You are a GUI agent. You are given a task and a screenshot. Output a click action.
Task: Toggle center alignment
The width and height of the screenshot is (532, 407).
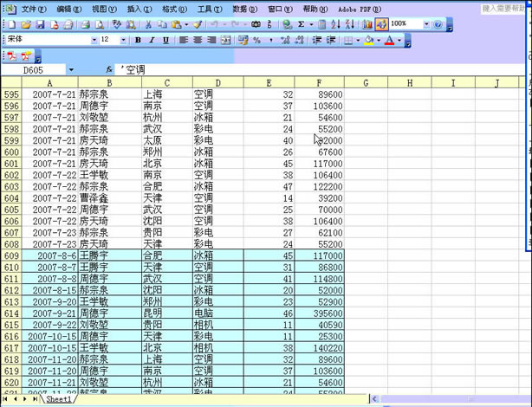point(198,41)
